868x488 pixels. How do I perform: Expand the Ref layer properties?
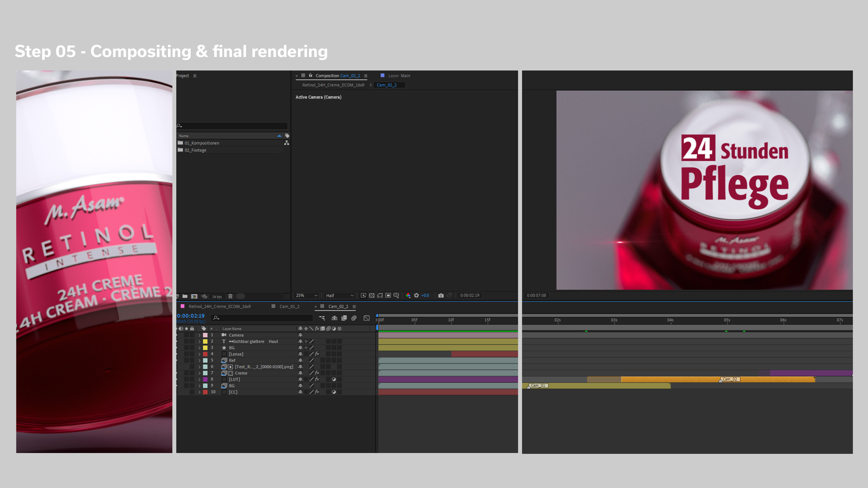[x=199, y=360]
